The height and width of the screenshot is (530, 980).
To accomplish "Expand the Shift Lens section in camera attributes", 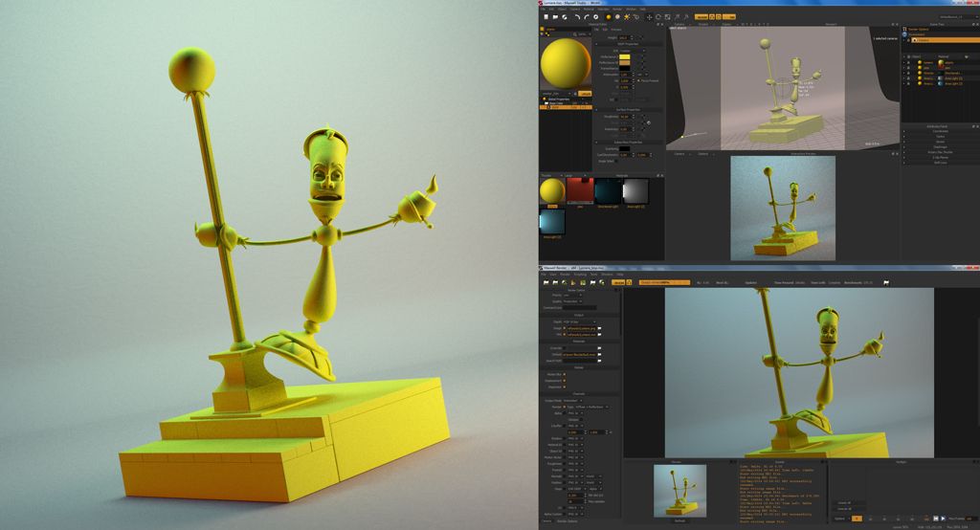I will (x=941, y=163).
